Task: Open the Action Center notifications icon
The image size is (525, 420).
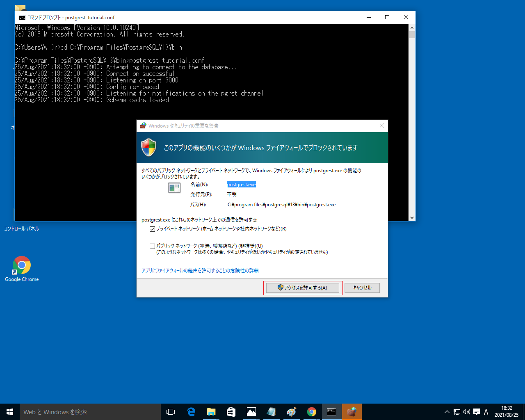Action: click(477, 412)
